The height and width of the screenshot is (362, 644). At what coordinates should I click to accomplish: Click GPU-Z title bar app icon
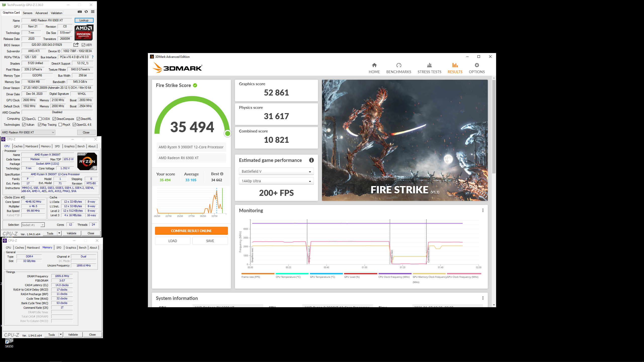[x=4, y=5]
